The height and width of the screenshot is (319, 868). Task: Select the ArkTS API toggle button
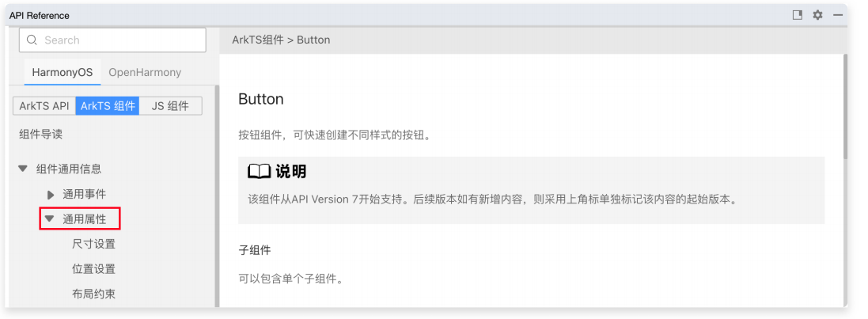44,106
